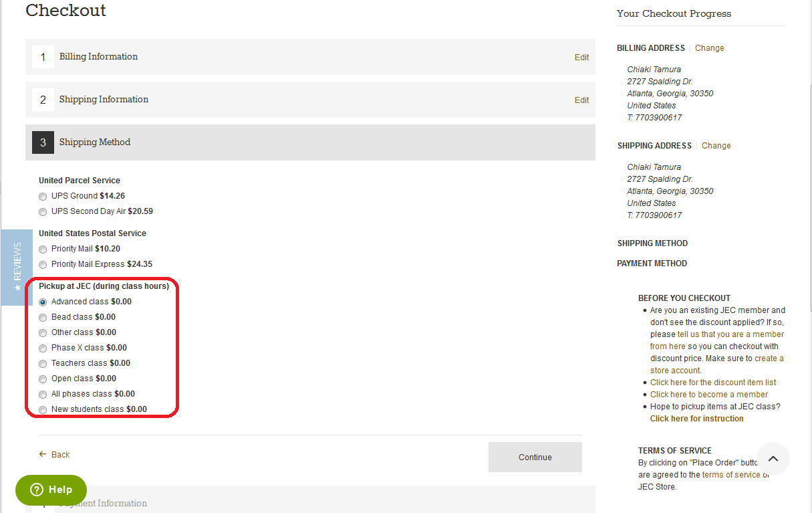The image size is (812, 513).
Task: Change the billing address
Action: point(709,48)
